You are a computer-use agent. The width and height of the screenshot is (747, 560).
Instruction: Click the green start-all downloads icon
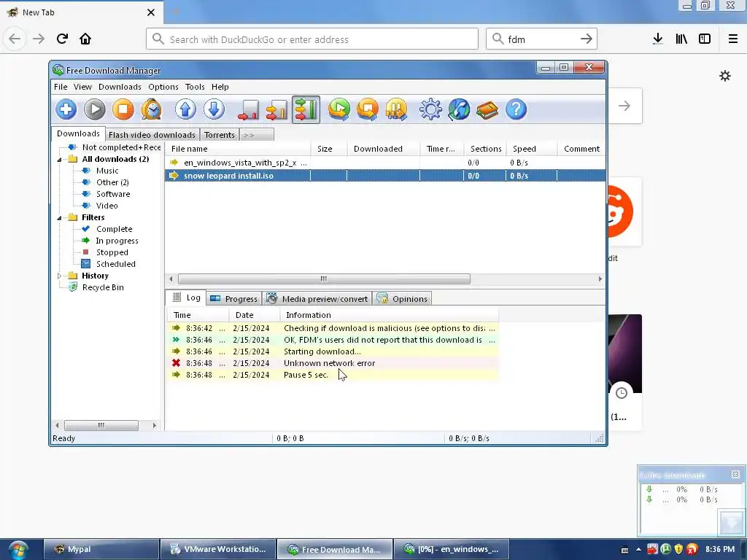point(339,109)
